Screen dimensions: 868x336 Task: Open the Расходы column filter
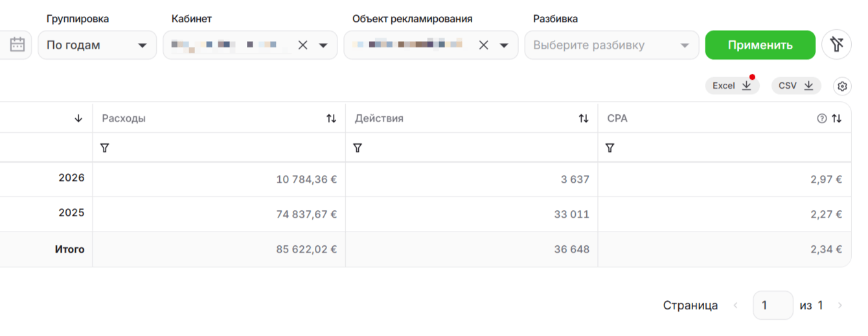pos(105,148)
